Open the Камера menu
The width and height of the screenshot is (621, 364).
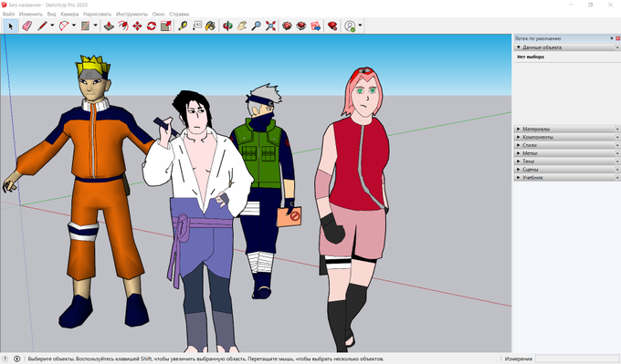click(x=69, y=14)
